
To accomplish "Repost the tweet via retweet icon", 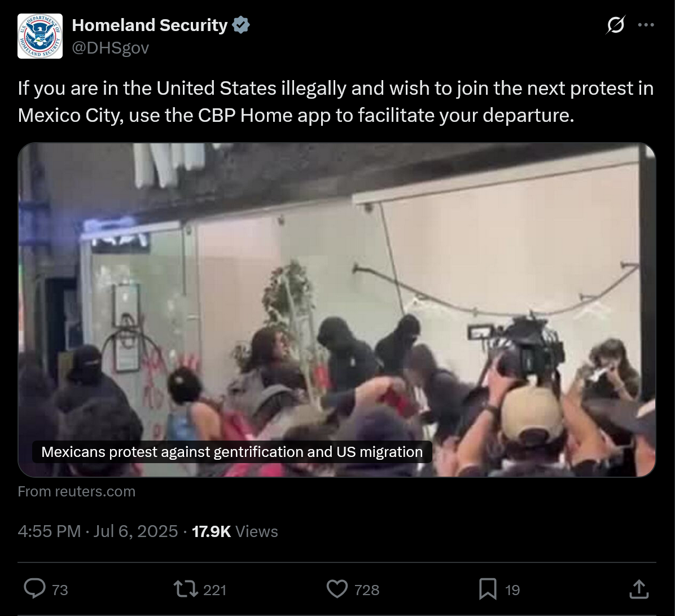I will tap(186, 589).
